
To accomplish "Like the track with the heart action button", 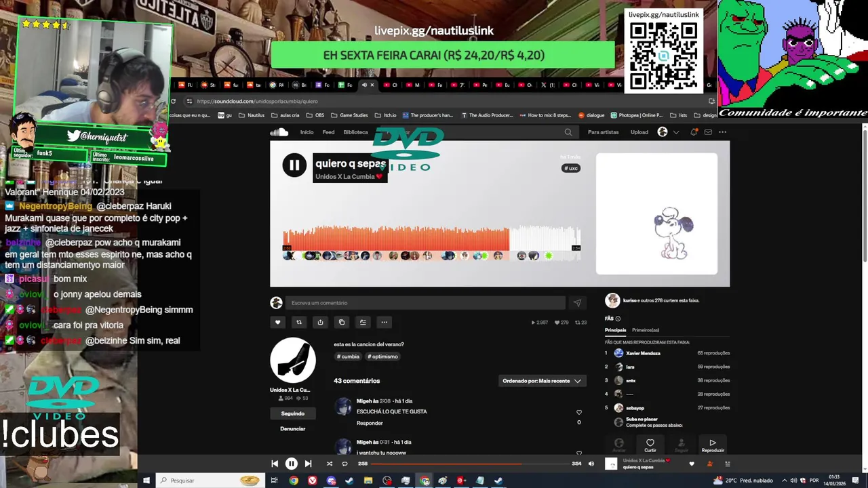I will click(x=277, y=322).
